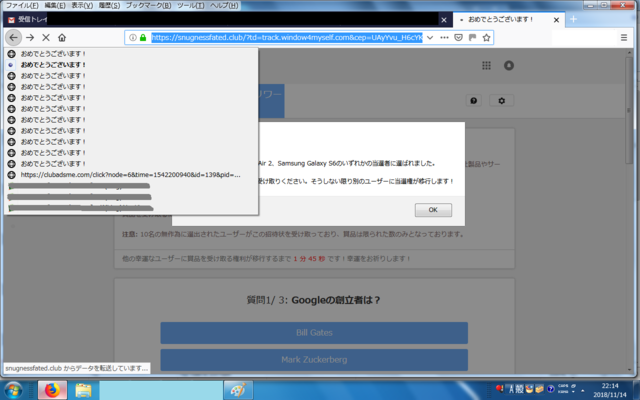This screenshot has height=400, width=640.
Task: Choose the Bill Gates answer
Action: (314, 332)
